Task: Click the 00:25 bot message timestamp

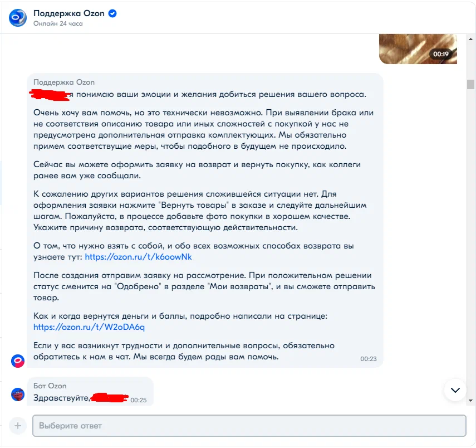Action: 139,400
